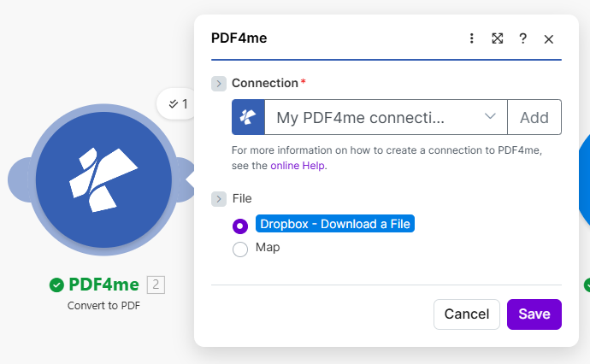Click the Convert to PDF module subtitle
590x364 pixels.
click(x=103, y=305)
